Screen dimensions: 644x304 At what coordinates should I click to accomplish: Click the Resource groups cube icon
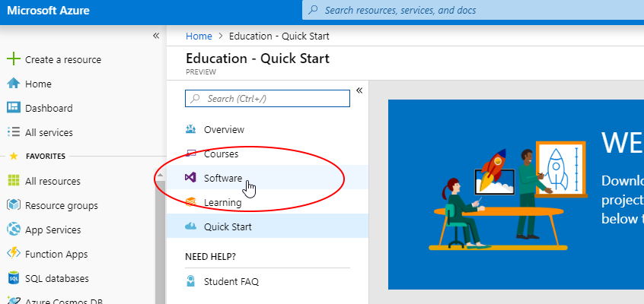coord(14,205)
